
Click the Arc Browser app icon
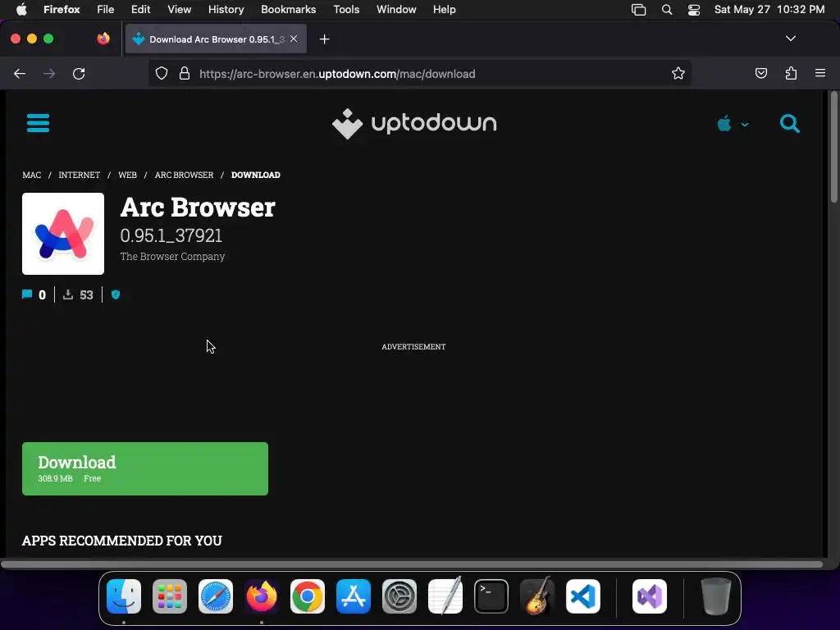[63, 234]
